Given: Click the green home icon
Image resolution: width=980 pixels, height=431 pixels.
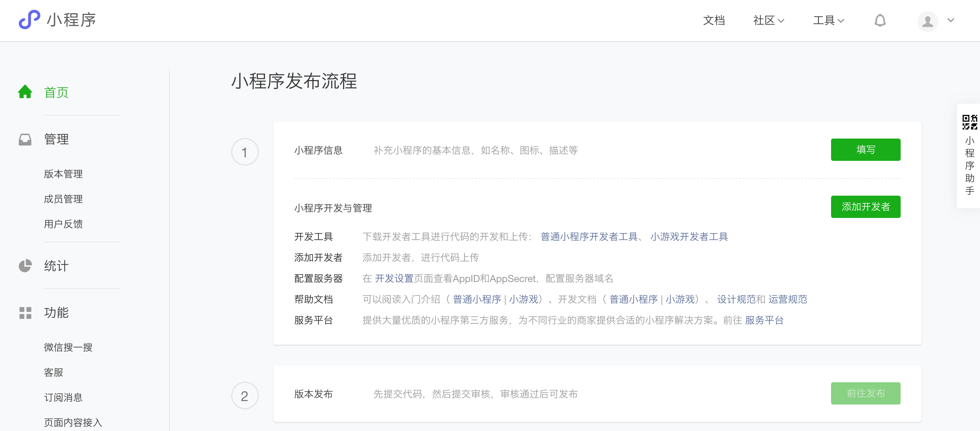Looking at the screenshot, I should [x=25, y=92].
